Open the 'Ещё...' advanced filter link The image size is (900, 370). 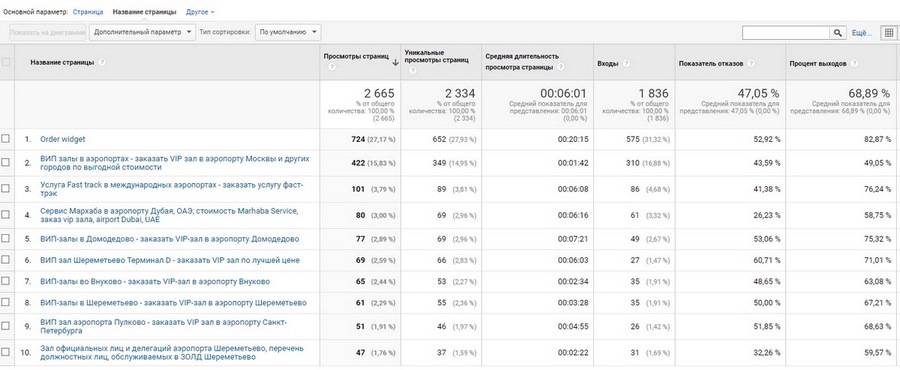coord(862,33)
